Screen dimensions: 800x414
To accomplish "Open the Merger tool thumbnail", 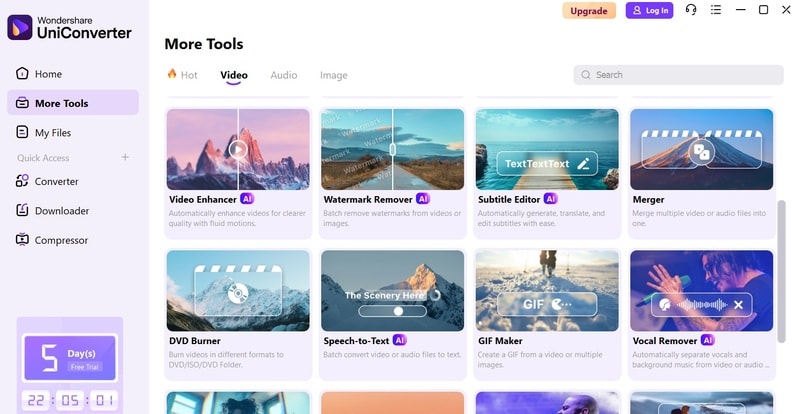I will tap(702, 149).
